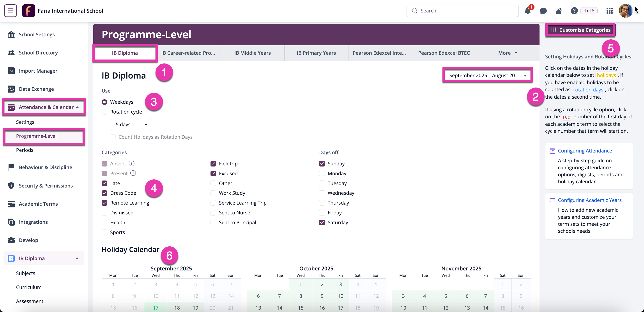Image resolution: width=644 pixels, height=312 pixels.
Task: Switch to the IB Primary Years tab
Action: pos(316,53)
